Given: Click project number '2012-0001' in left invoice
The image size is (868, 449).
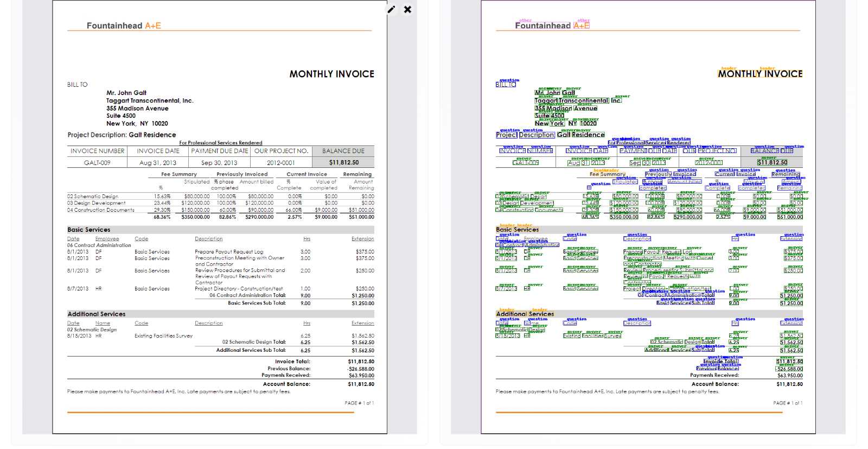Looking at the screenshot, I should click(281, 163).
